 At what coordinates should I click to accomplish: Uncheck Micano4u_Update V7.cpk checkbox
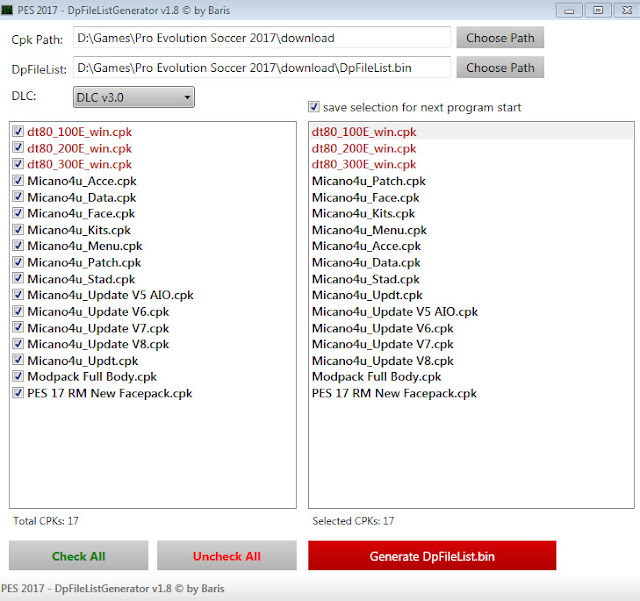click(18, 327)
